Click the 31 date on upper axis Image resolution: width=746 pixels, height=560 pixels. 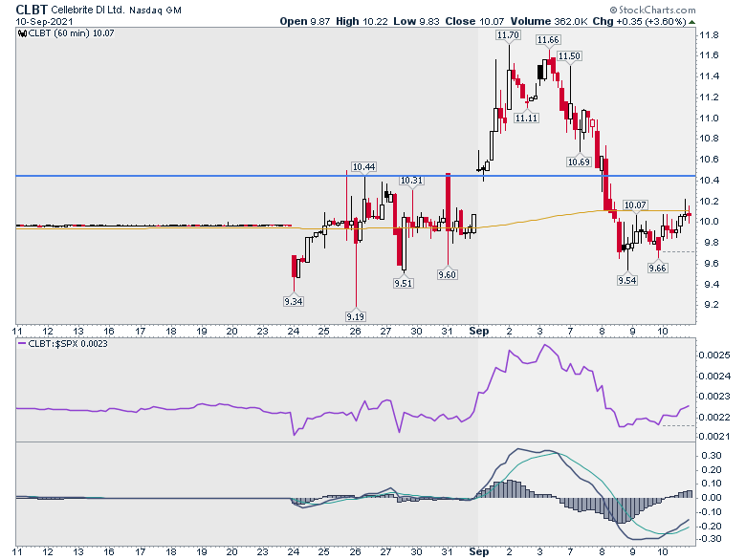click(x=447, y=331)
